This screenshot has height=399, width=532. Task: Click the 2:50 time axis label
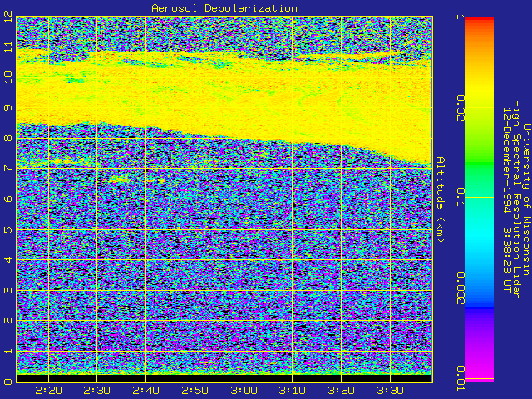[x=195, y=391]
